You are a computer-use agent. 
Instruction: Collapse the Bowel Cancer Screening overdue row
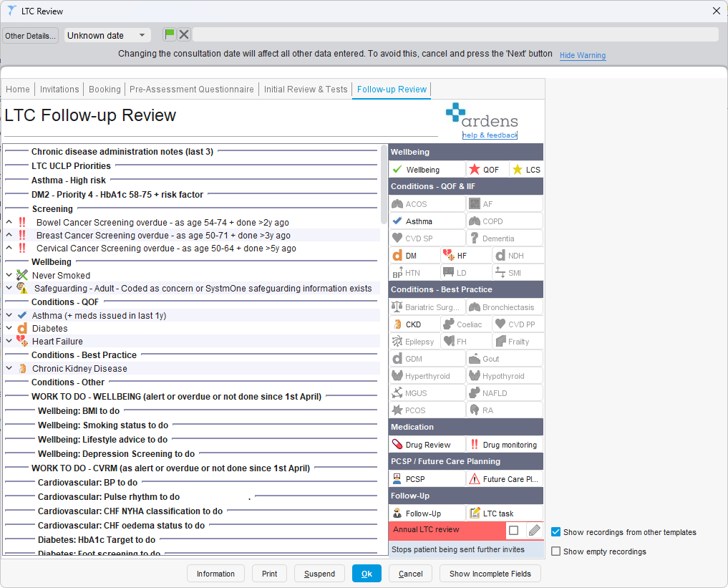point(9,223)
